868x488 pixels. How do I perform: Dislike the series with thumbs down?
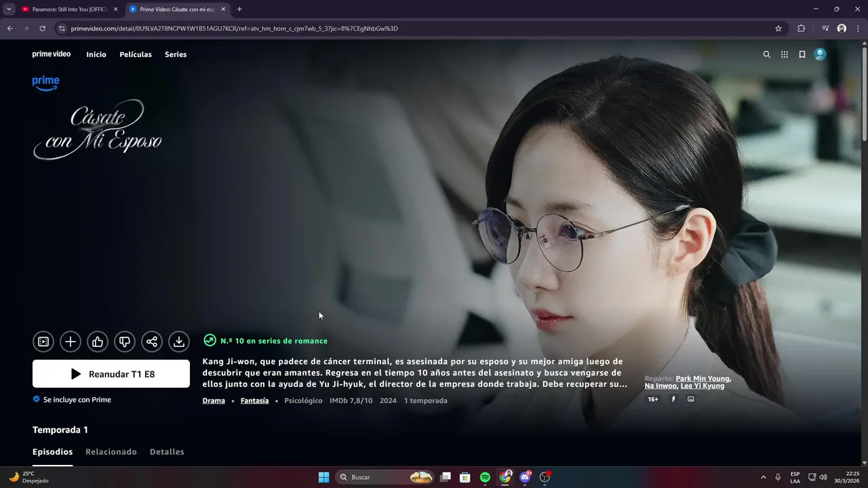coord(125,342)
